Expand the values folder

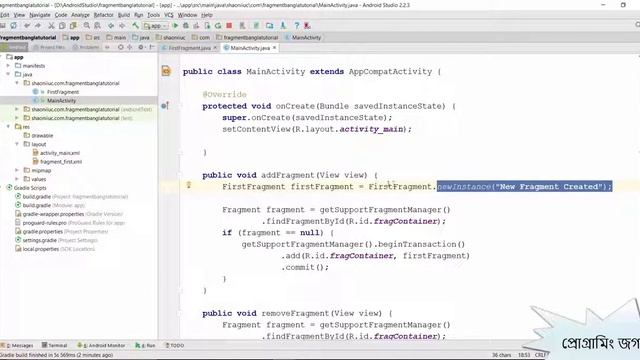17,179
